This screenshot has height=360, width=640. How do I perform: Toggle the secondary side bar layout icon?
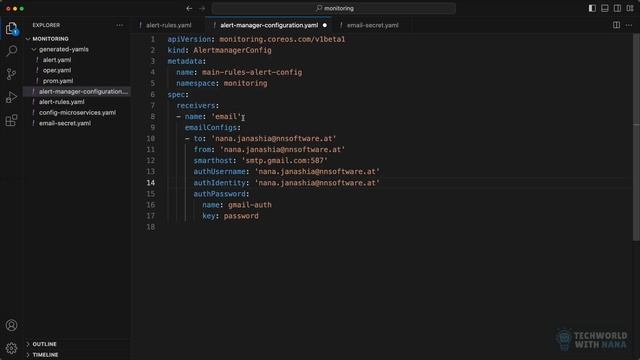tap(618, 8)
